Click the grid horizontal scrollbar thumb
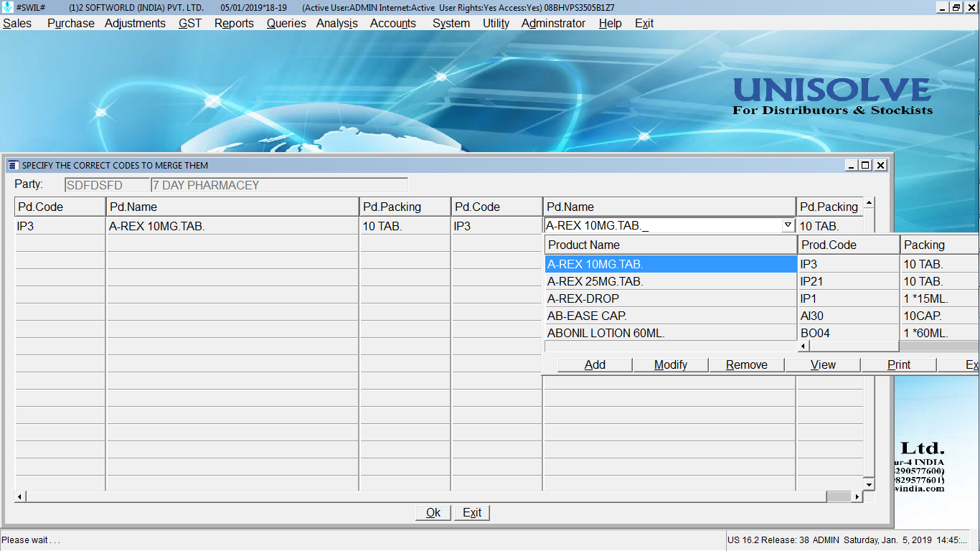Image resolution: width=980 pixels, height=551 pixels. (838, 496)
